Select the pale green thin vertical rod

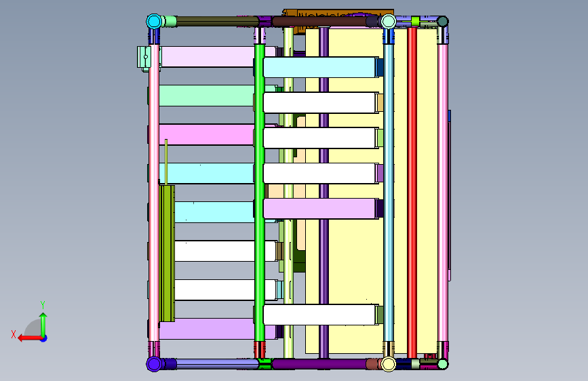tap(288, 193)
